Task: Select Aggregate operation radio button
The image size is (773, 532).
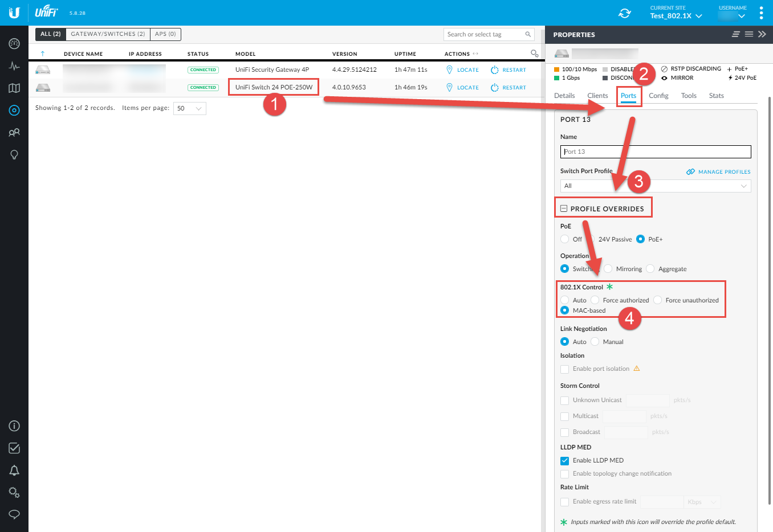Action: (x=650, y=269)
